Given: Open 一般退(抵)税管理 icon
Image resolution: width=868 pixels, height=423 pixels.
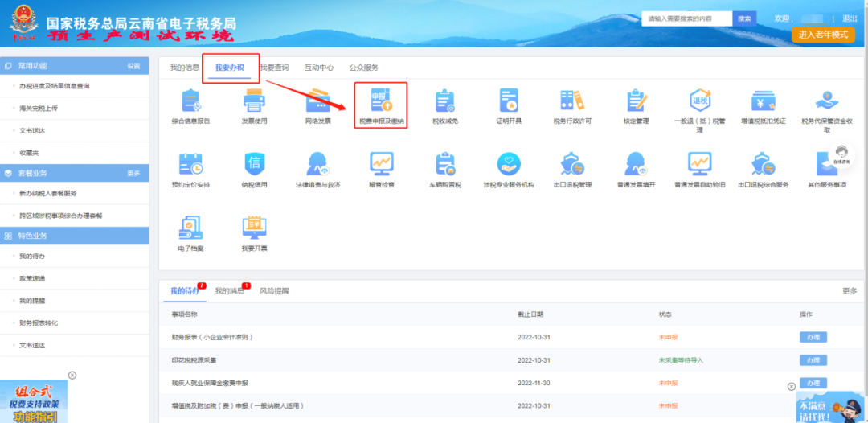Looking at the screenshot, I should 700,101.
